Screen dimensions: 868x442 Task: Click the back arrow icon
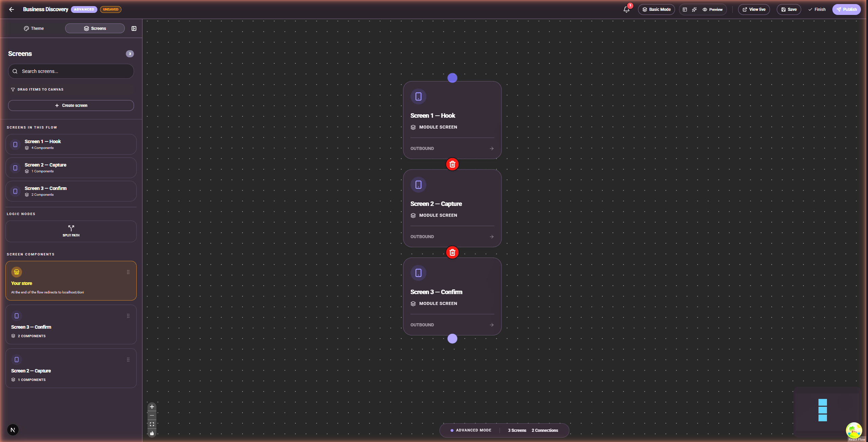point(12,9)
